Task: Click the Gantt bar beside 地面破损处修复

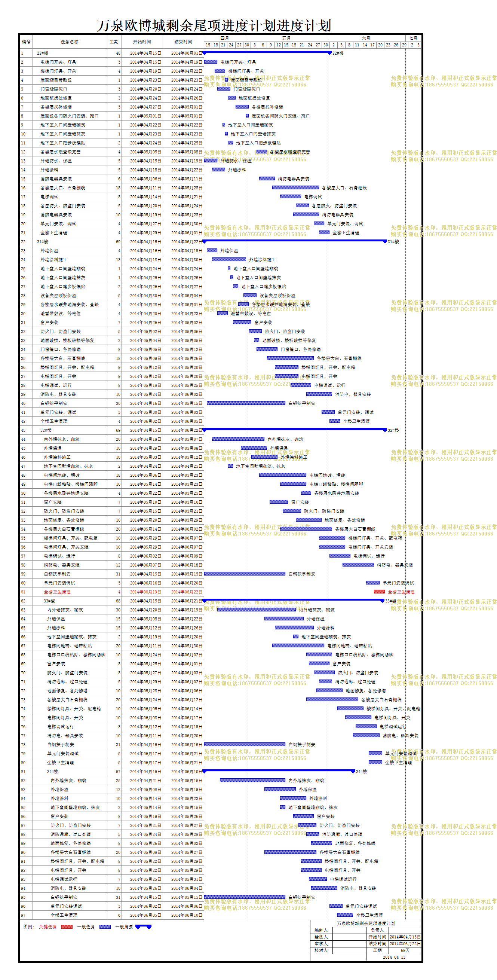Action: click(x=231, y=98)
